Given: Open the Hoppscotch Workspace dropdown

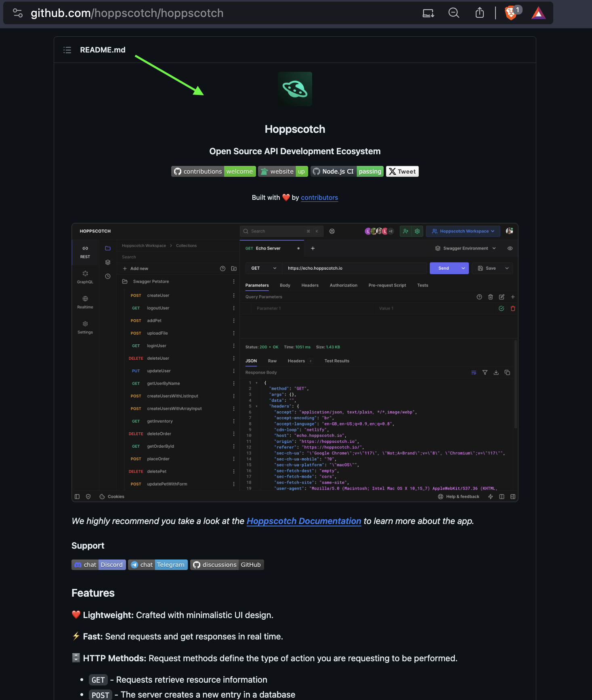Looking at the screenshot, I should (x=463, y=231).
